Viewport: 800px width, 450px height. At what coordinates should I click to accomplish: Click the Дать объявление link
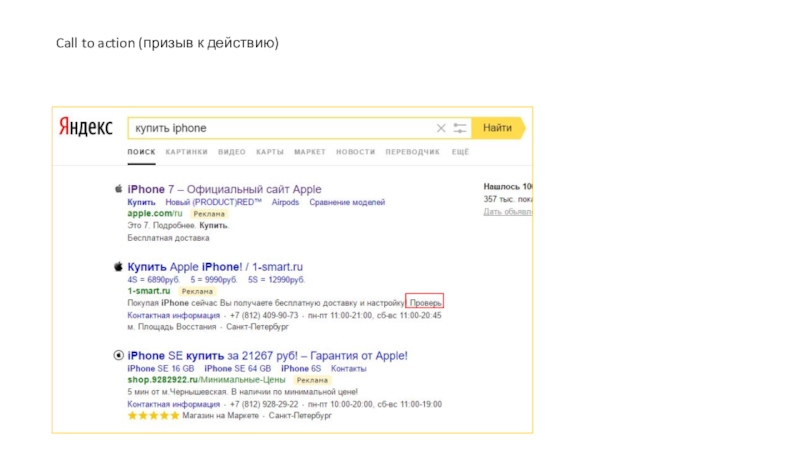pyautogui.click(x=508, y=211)
